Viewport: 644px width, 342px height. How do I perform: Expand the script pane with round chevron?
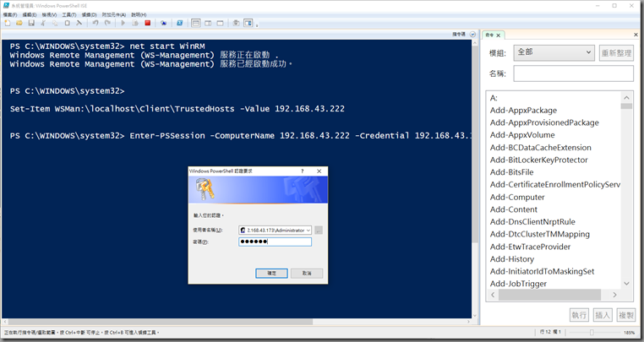[x=472, y=34]
